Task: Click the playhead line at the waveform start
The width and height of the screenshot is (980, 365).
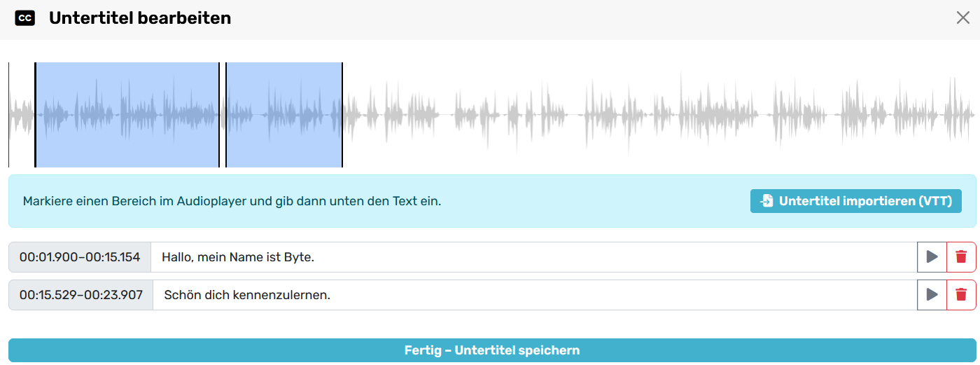Action: [8, 115]
